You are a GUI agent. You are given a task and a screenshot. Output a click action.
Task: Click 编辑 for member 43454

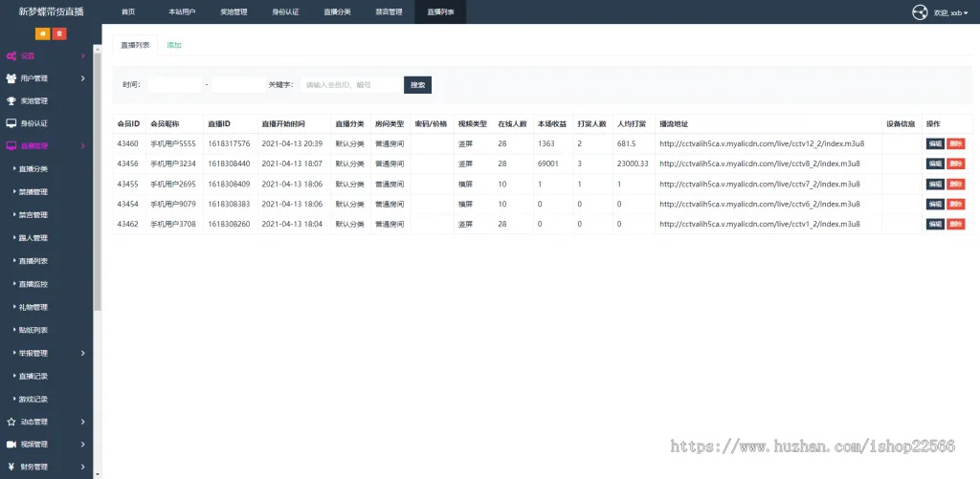(x=935, y=205)
